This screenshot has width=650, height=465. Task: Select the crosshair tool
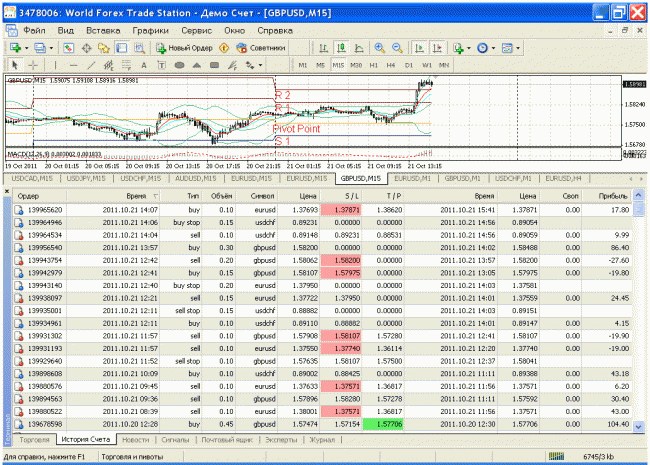coord(33,65)
